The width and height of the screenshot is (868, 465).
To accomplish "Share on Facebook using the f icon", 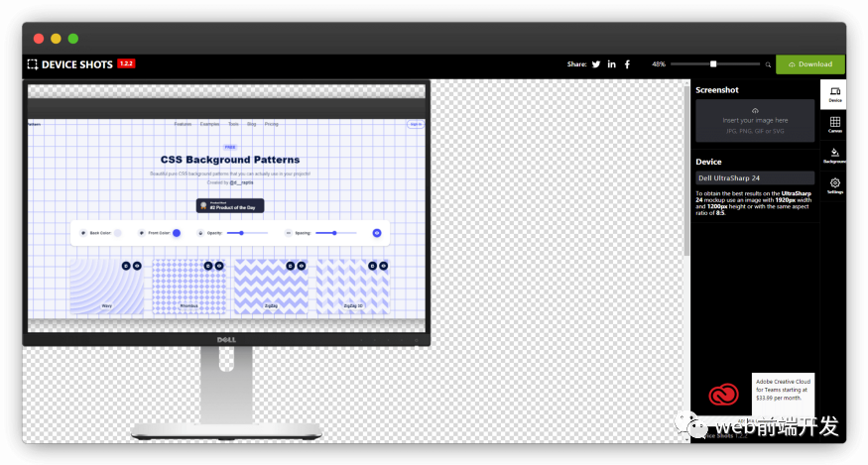I will pyautogui.click(x=627, y=64).
